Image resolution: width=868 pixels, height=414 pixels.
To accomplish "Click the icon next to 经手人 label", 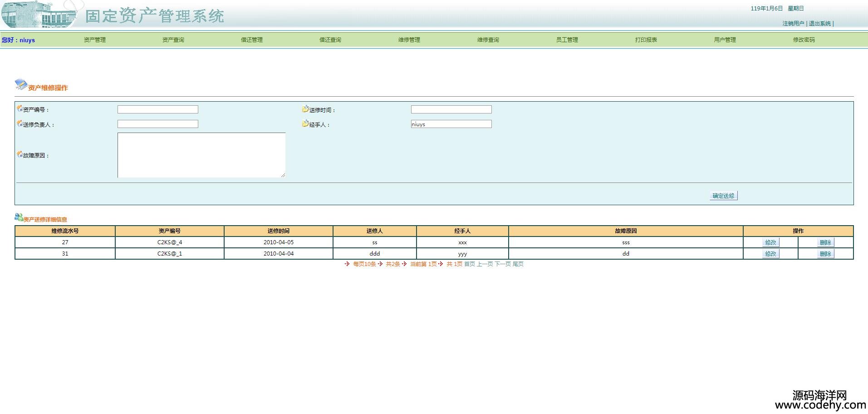I will click(x=305, y=123).
